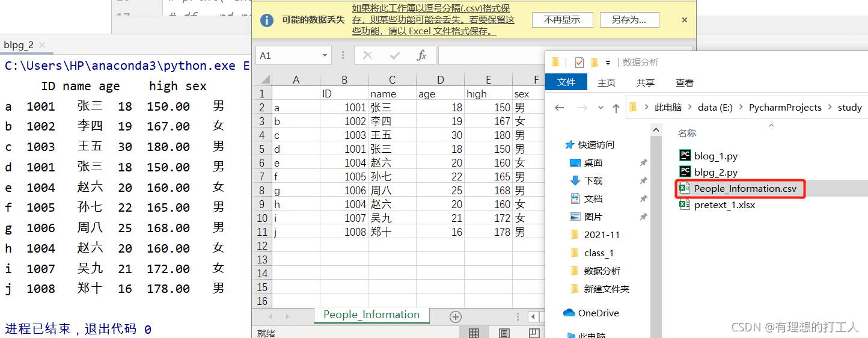Go up one level with the up arrow
Viewport: 868px width, 338px height.
616,108
